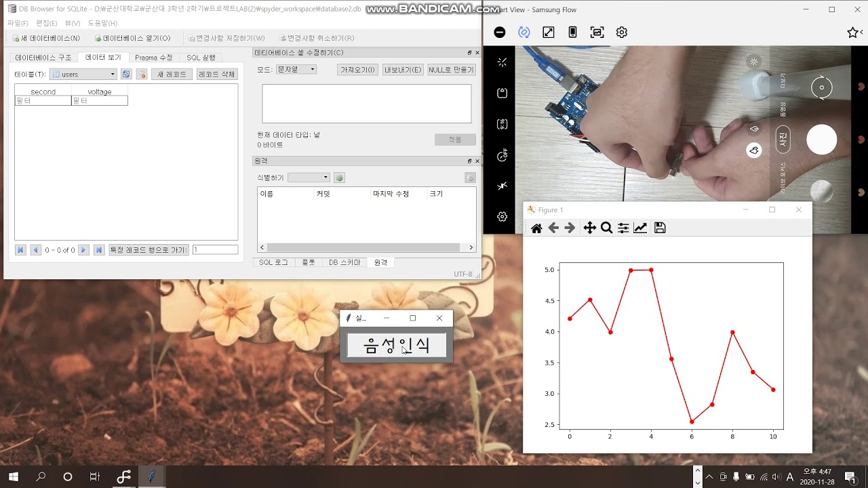Capture screenshot in Samsung Flow toolbar
The image size is (868, 488).
click(597, 33)
